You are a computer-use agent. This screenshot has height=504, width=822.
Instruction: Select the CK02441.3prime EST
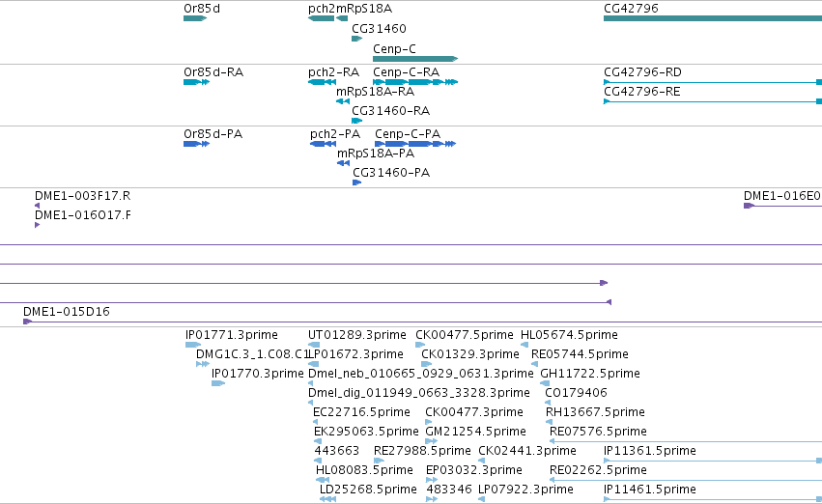(x=482, y=461)
